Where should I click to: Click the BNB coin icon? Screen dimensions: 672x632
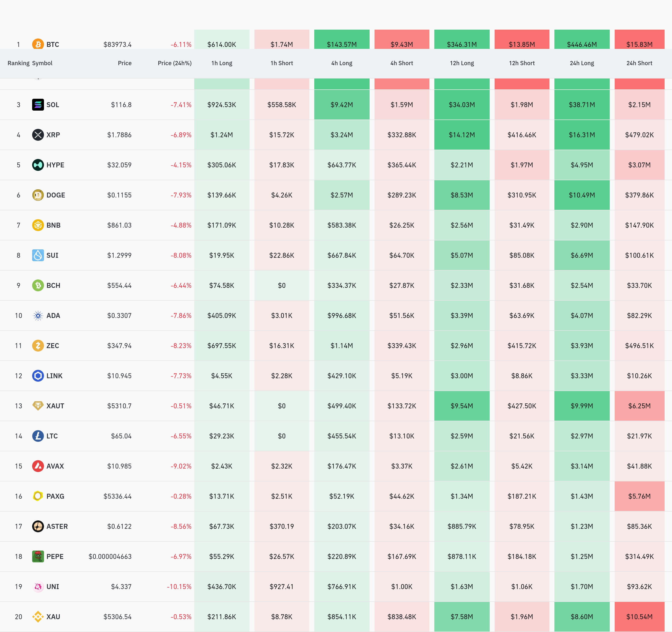point(38,225)
